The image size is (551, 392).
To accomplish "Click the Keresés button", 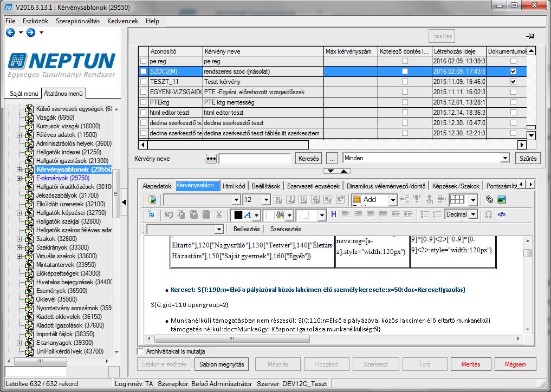I will point(308,159).
